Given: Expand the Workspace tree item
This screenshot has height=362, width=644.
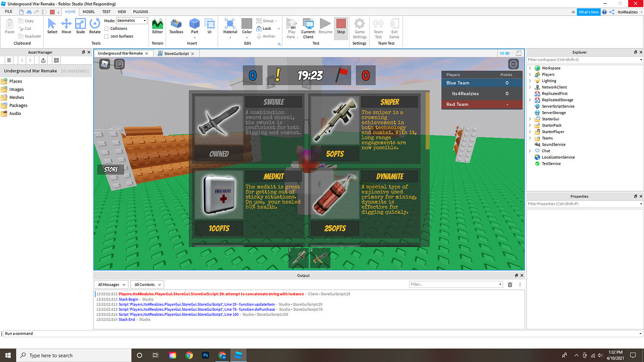Looking at the screenshot, I should (x=529, y=68).
